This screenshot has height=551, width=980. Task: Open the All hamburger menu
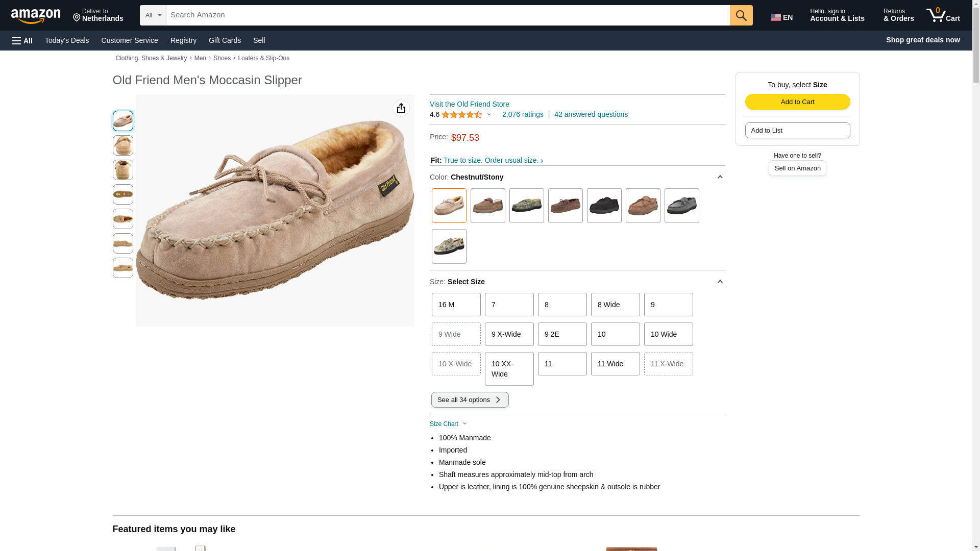[x=22, y=40]
